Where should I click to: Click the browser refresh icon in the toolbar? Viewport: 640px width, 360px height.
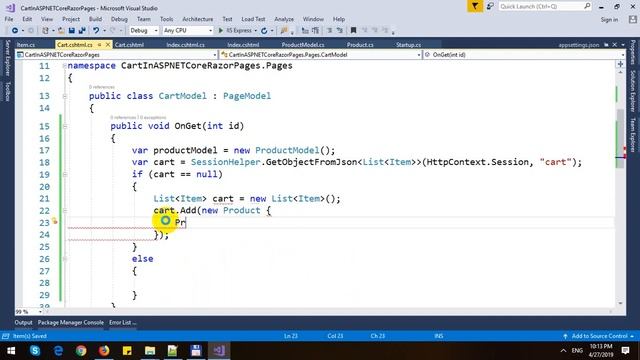coord(264,31)
